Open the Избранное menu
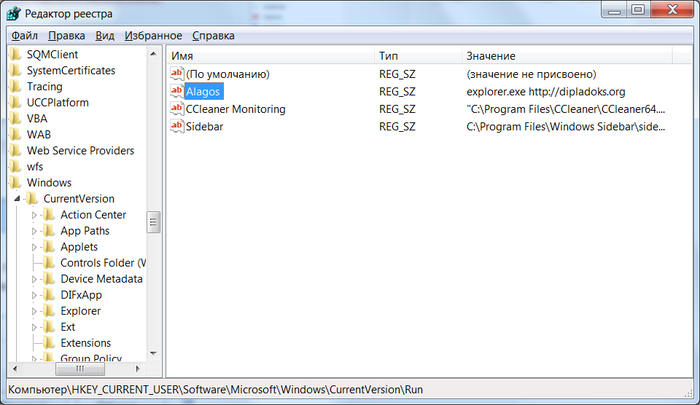 [153, 35]
